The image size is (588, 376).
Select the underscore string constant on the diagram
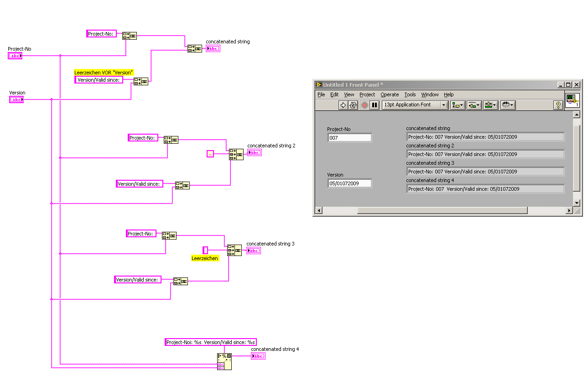pyautogui.click(x=210, y=154)
